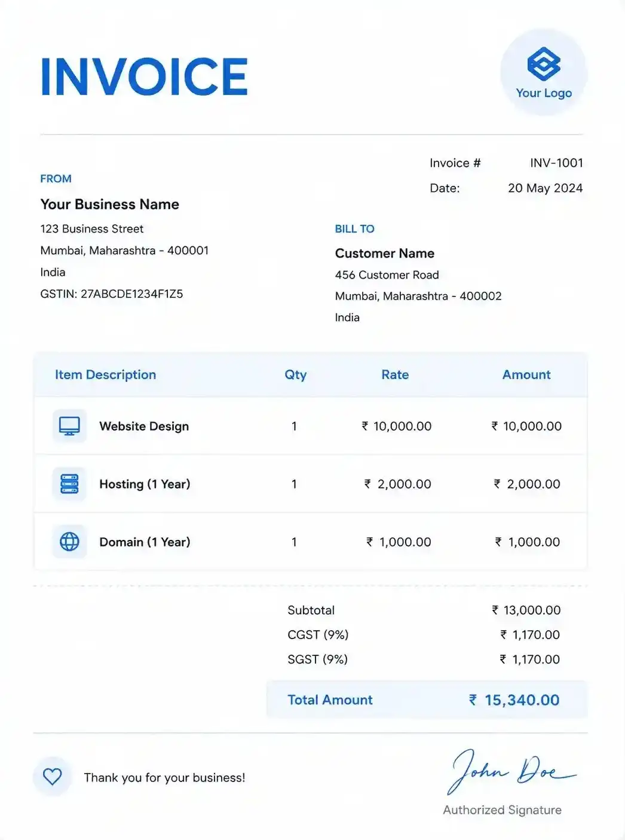The width and height of the screenshot is (625, 840).
Task: Click Domain amount ₹ 1,000.00
Action: pyautogui.click(x=528, y=542)
